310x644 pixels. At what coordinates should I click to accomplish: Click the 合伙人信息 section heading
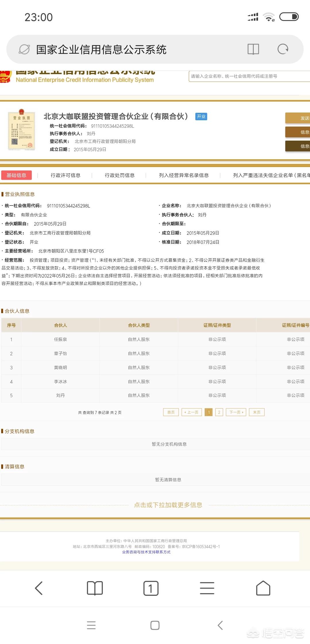pyautogui.click(x=17, y=311)
